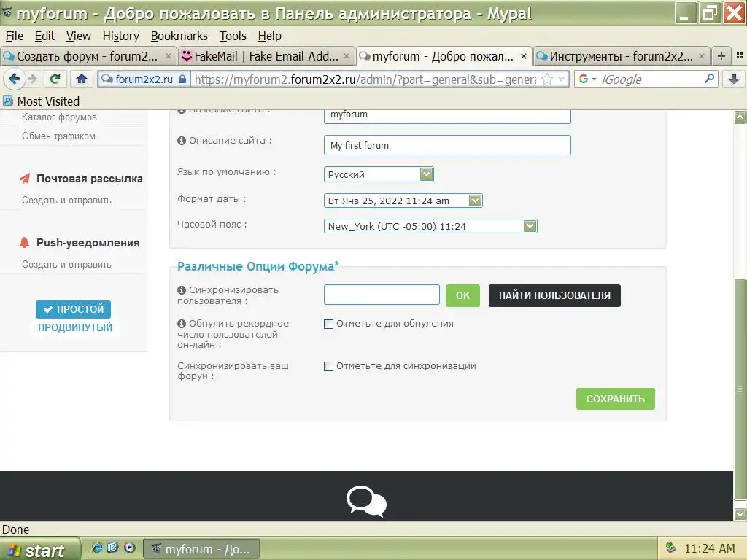The width and height of the screenshot is (747, 560).
Task: Open the Язык по умолчанию dropdown
Action: (x=379, y=174)
